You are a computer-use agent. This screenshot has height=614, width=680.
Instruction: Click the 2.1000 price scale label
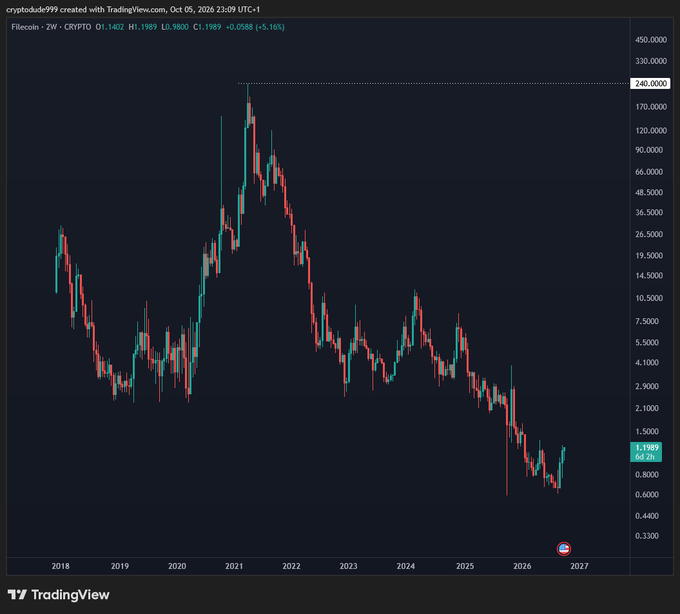coord(647,408)
